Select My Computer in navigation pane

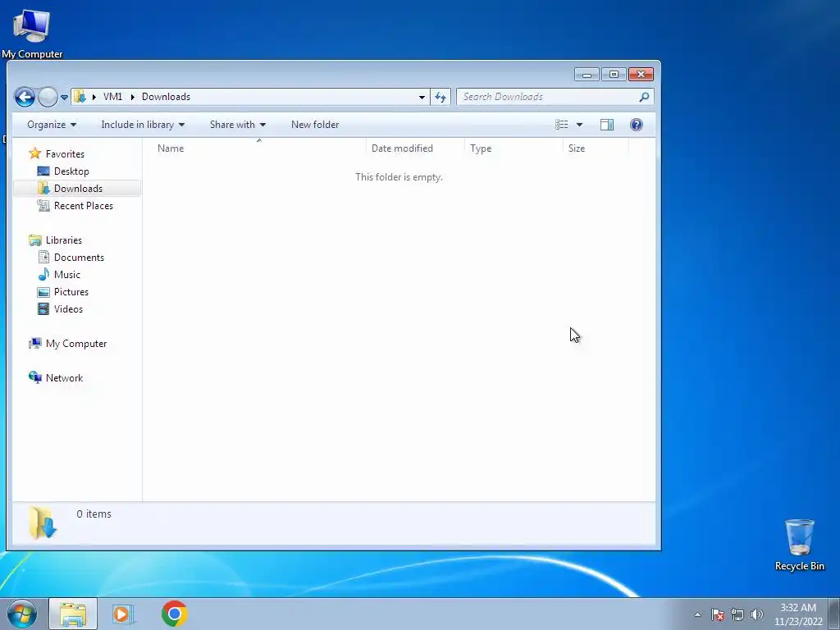(76, 344)
